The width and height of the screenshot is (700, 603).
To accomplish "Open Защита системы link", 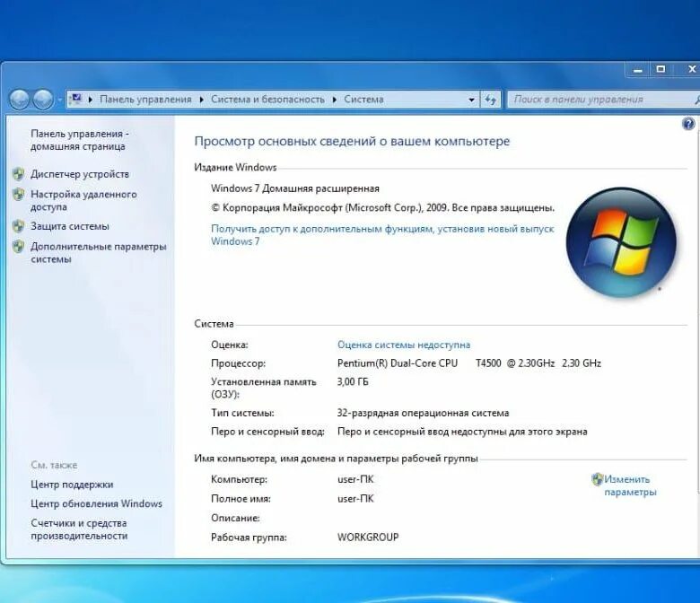I will 70,226.
